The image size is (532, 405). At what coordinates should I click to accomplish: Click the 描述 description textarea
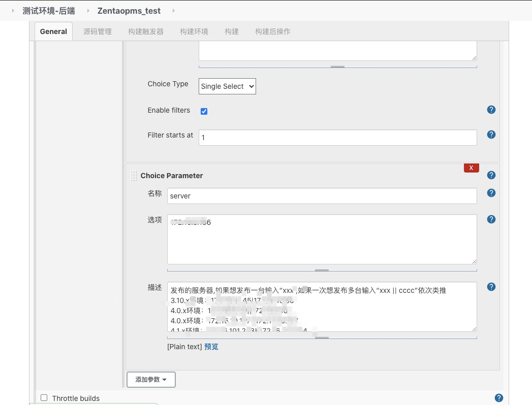click(322, 307)
